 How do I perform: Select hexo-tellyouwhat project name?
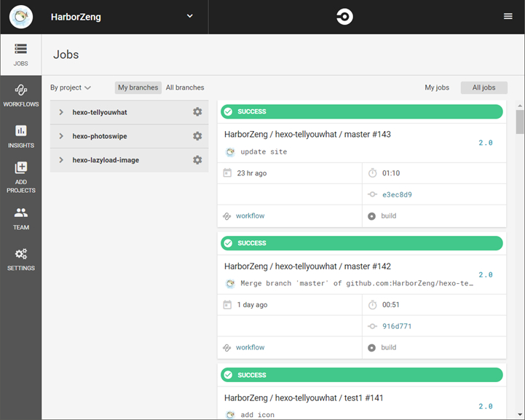(100, 112)
